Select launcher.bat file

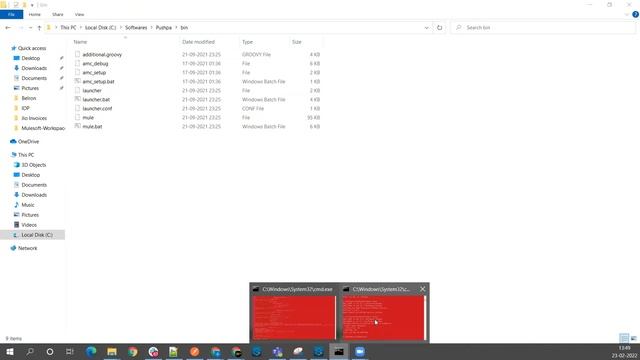pyautogui.click(x=96, y=100)
